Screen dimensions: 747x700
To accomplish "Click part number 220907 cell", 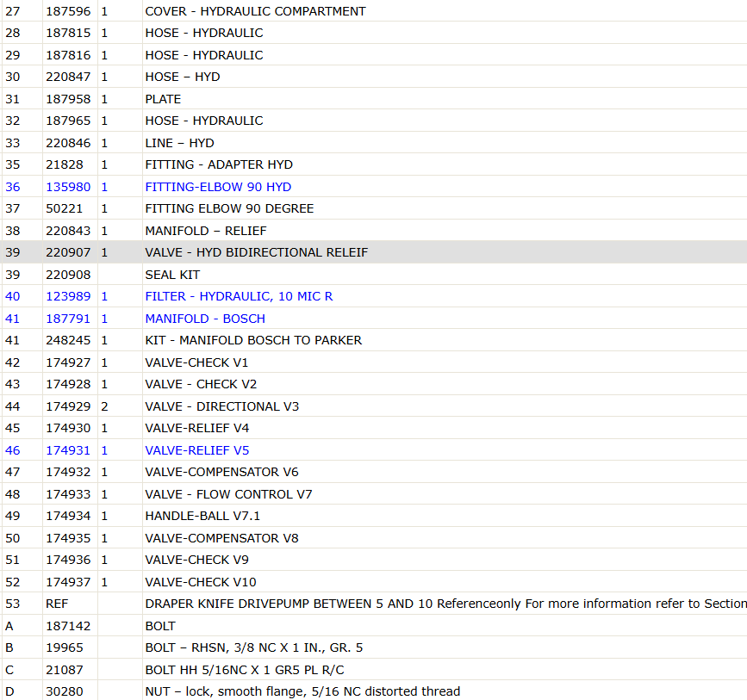I will coord(70,252).
